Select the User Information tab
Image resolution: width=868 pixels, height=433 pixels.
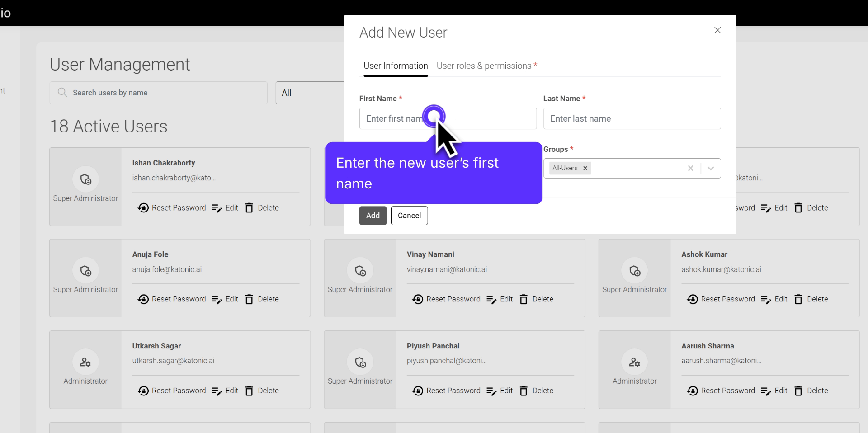tap(396, 66)
